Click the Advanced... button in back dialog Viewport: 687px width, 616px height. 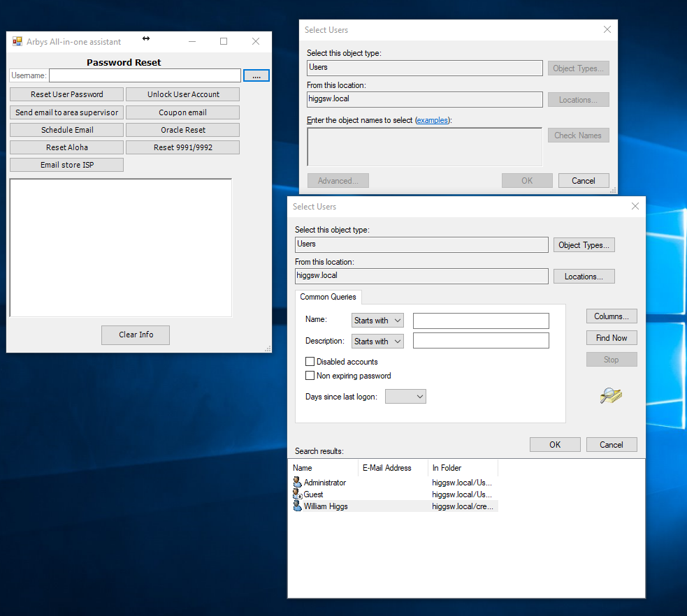coord(338,180)
